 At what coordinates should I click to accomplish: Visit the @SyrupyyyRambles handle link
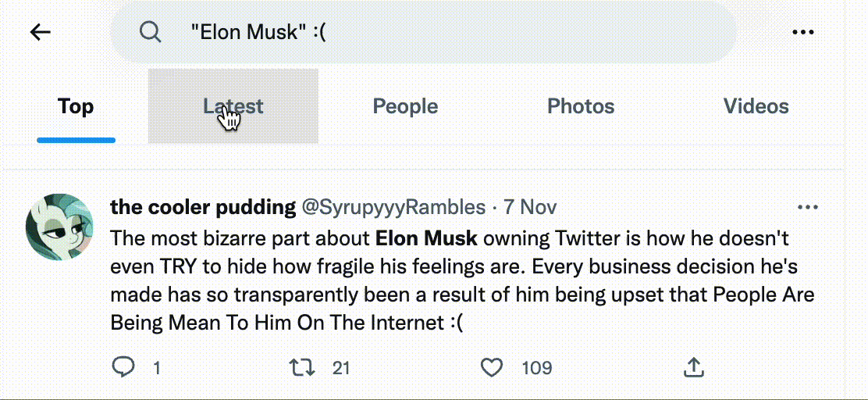393,207
